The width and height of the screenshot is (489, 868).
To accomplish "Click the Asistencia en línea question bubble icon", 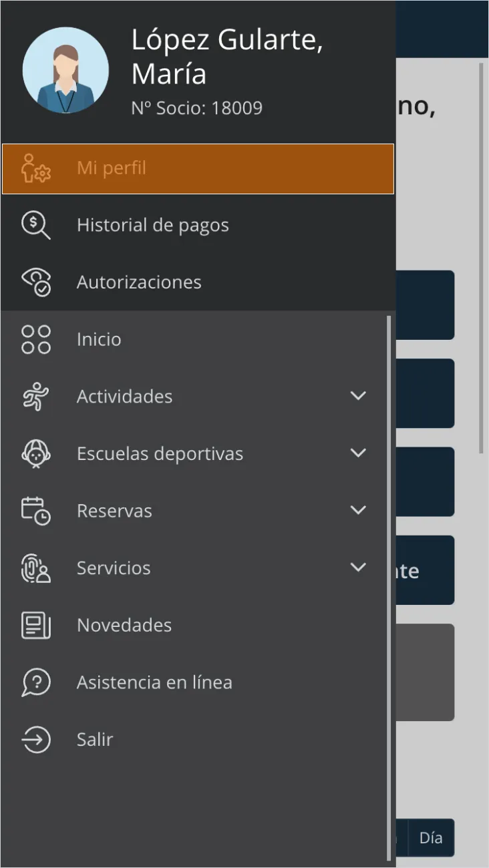I will coord(36,682).
